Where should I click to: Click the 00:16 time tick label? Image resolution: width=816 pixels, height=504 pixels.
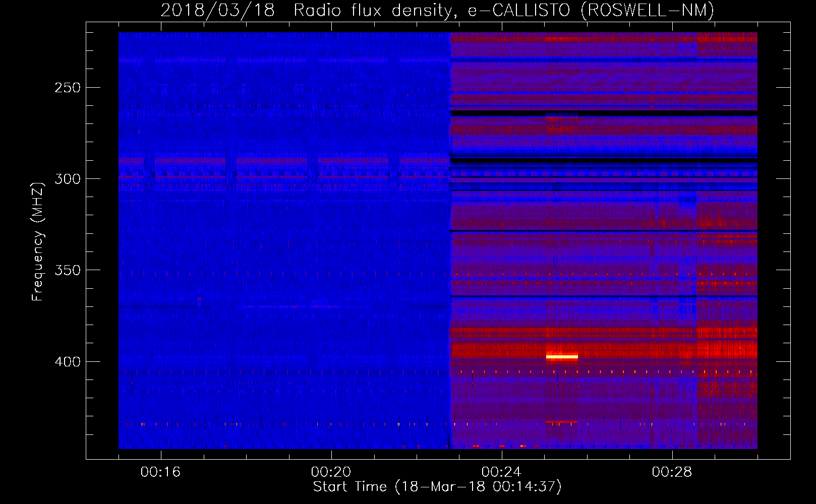point(160,472)
